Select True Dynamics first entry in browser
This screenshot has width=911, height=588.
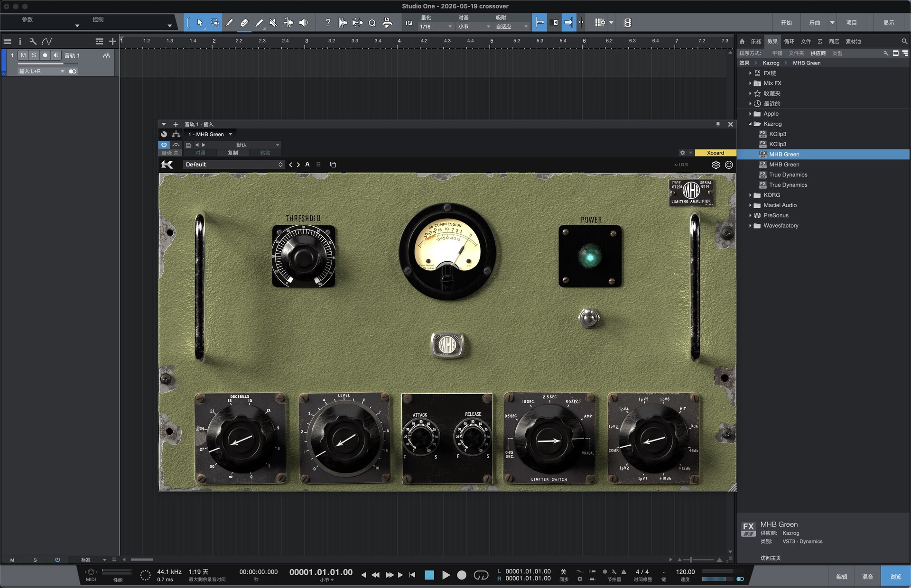pos(788,175)
